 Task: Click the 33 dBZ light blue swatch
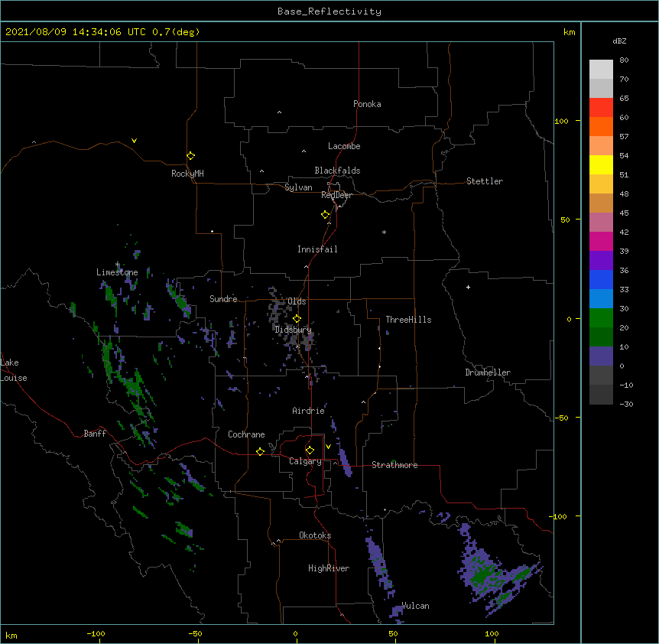[x=601, y=298]
